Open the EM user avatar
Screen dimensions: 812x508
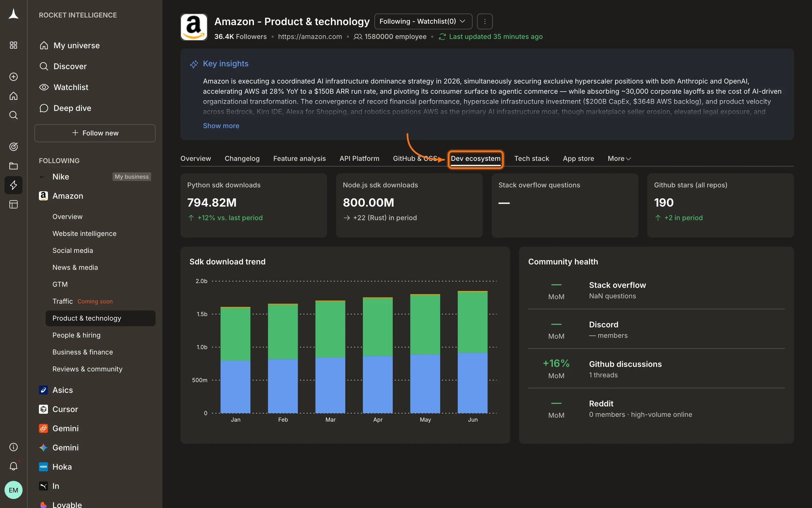coord(14,490)
